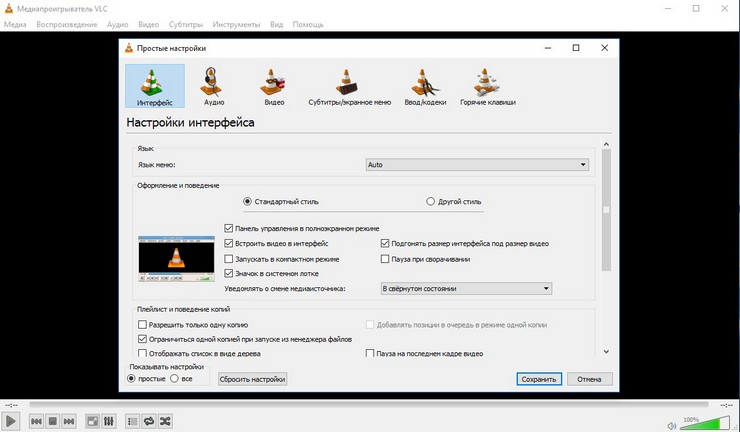Click the green volume slider
740x432 pixels.
click(712, 423)
